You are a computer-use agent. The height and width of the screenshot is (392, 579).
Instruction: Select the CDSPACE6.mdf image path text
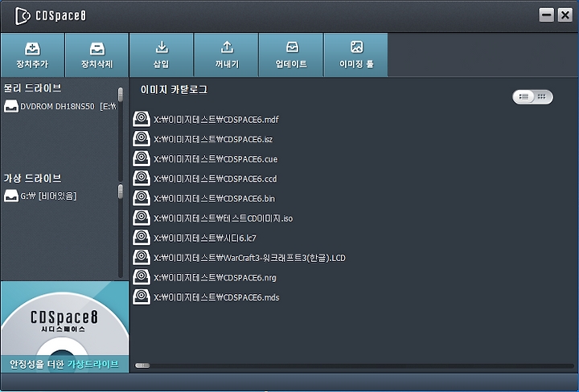click(216, 120)
